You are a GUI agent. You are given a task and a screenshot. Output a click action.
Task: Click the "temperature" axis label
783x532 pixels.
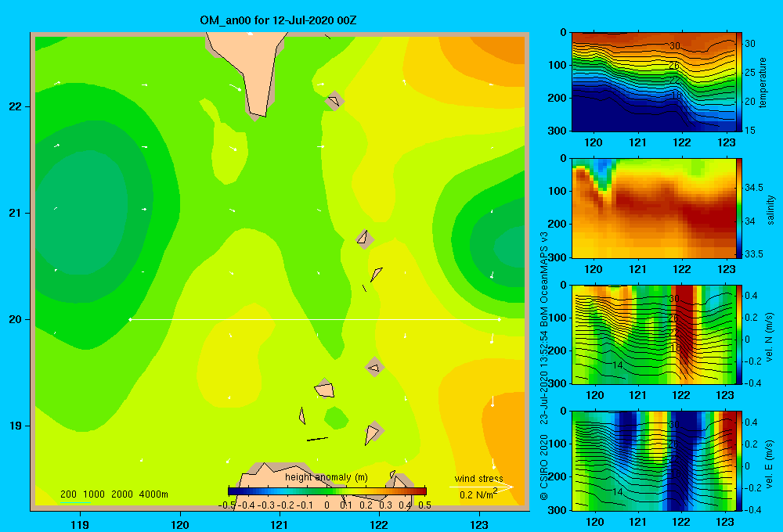coord(763,82)
